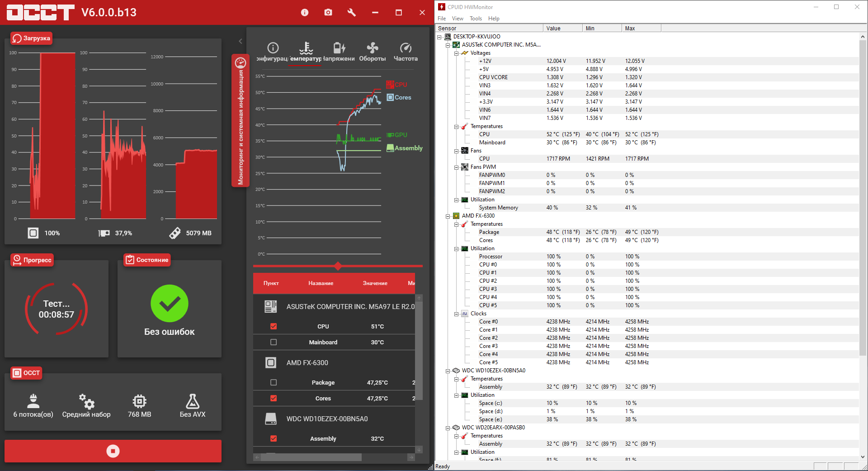
Task: Switch to the Frequency tab in OCCT
Action: (x=406, y=52)
